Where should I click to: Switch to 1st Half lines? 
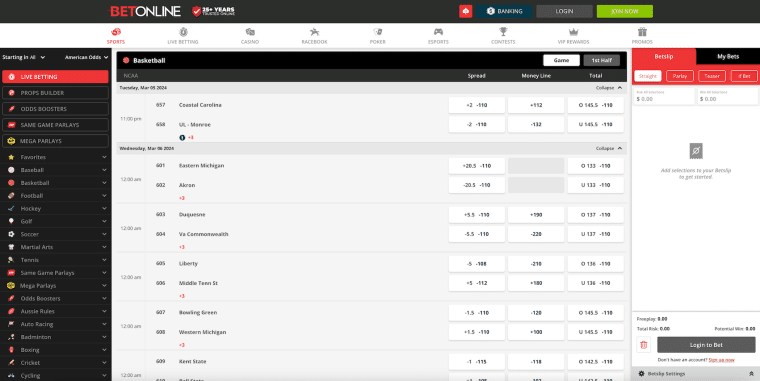(602, 60)
